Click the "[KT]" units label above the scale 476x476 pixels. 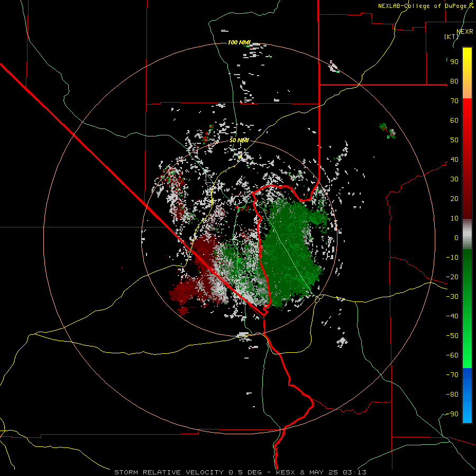pos(451,36)
